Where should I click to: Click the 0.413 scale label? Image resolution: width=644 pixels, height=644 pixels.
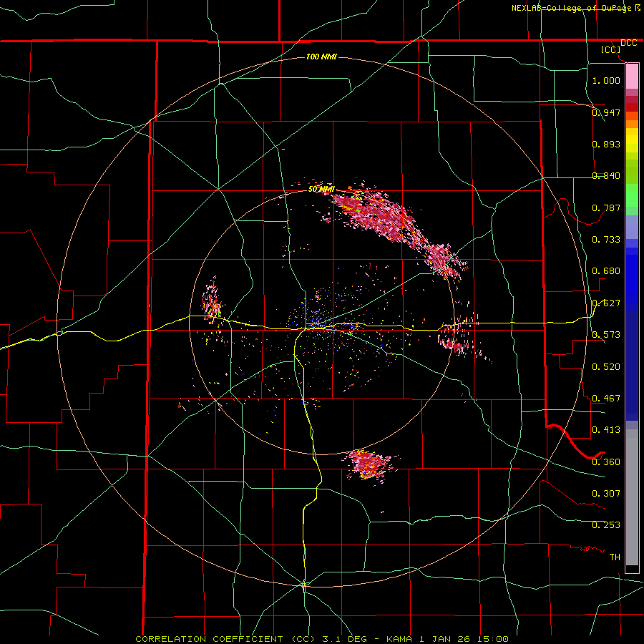click(x=606, y=430)
